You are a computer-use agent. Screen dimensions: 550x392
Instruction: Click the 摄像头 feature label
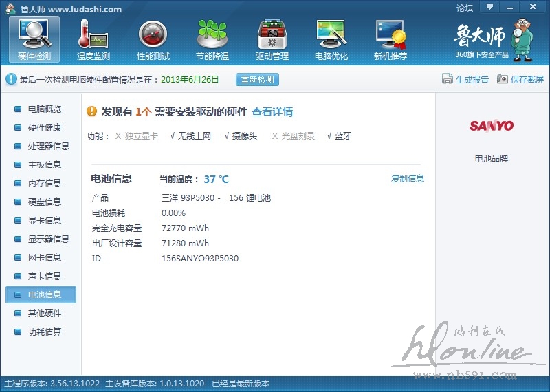(245, 135)
